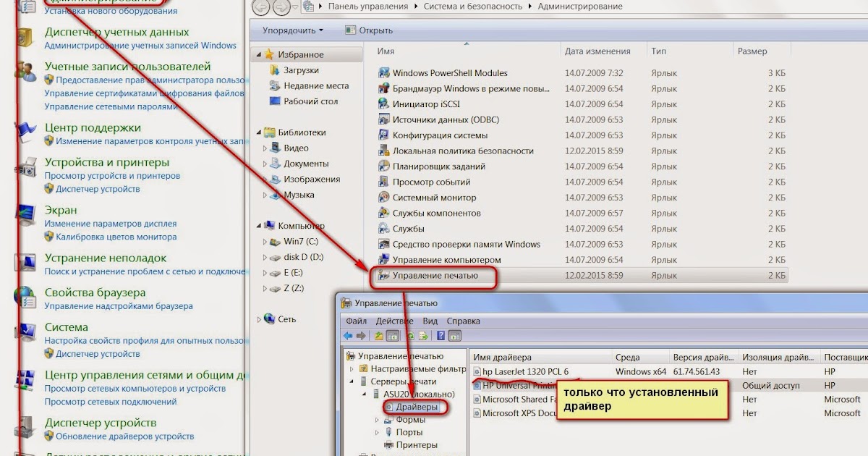Select the Microsoft Shared Fax driver row

tap(668, 400)
